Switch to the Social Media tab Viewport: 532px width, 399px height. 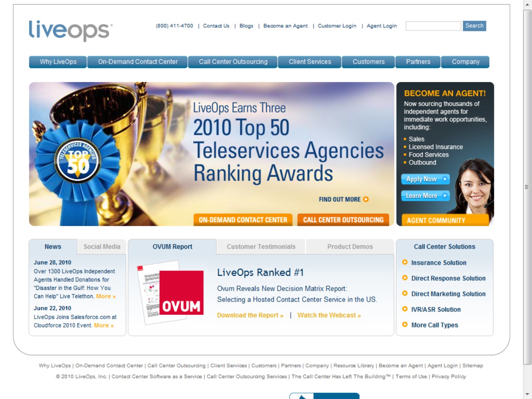tap(102, 247)
